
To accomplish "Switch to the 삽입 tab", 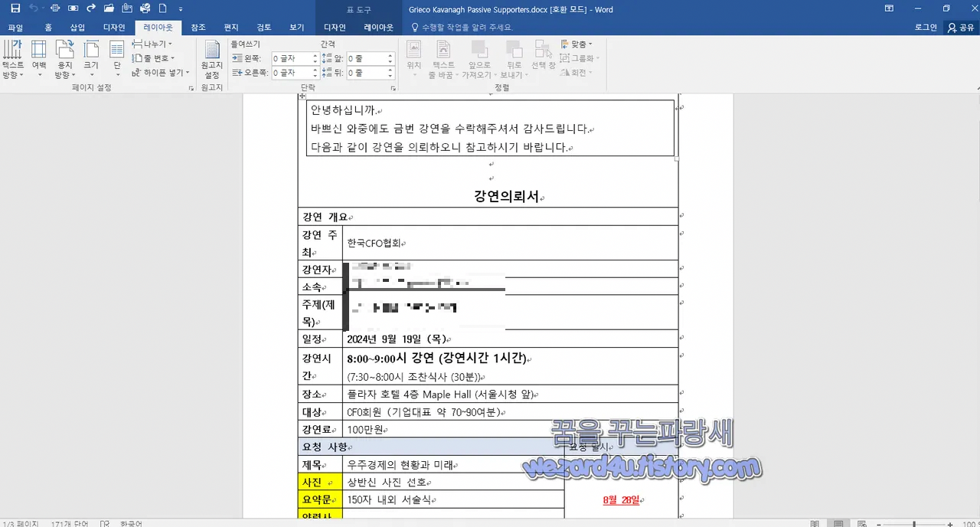I will [x=77, y=28].
